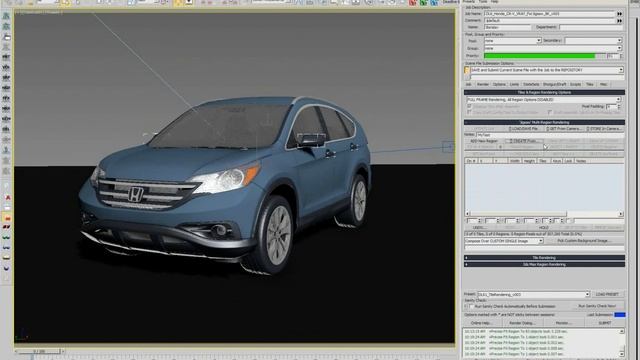This screenshot has height=360, width=640.
Task: Click the Job Name input field
Action: coord(549,14)
